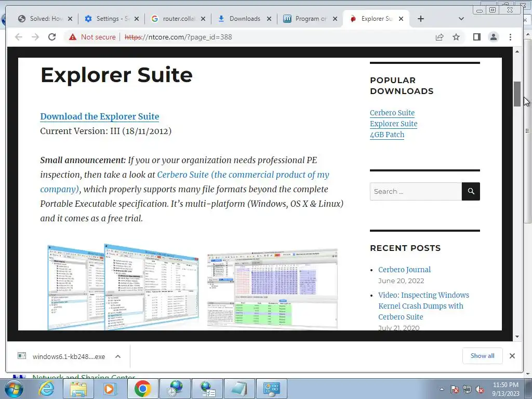
Task: Close the Settings tab
Action: (137, 19)
